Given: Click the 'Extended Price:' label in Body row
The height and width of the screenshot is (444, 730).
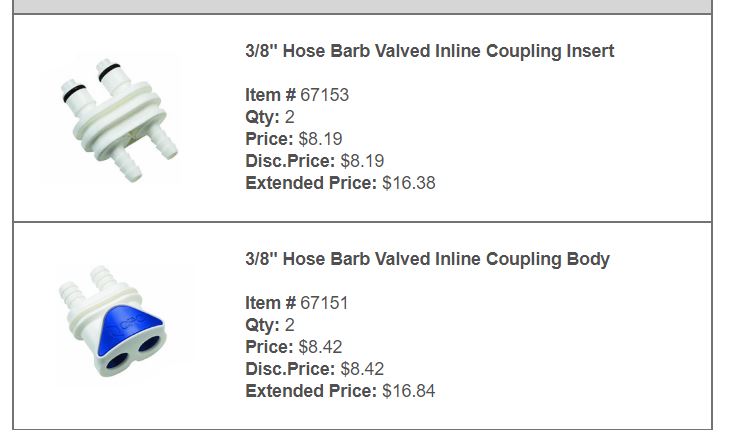Looking at the screenshot, I should (311, 391).
